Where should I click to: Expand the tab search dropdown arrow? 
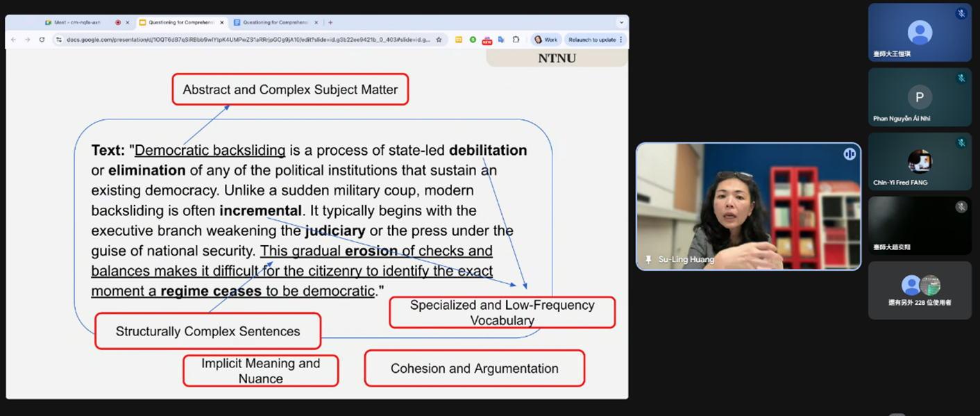click(x=620, y=22)
